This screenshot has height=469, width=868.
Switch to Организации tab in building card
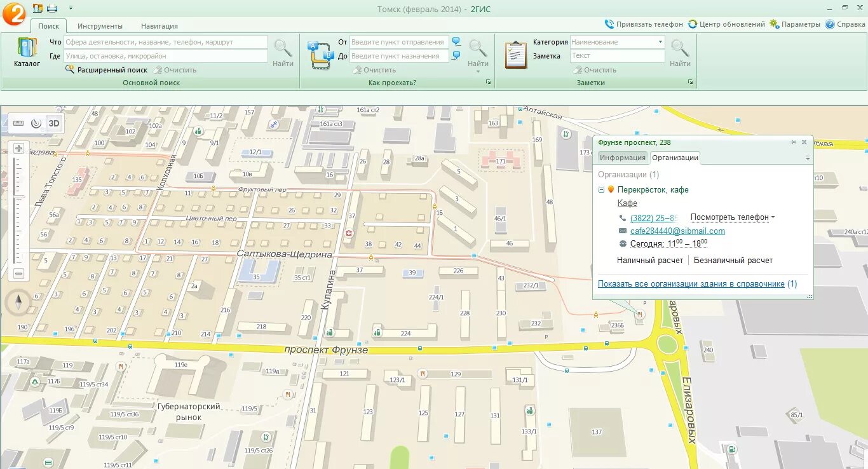click(x=675, y=158)
